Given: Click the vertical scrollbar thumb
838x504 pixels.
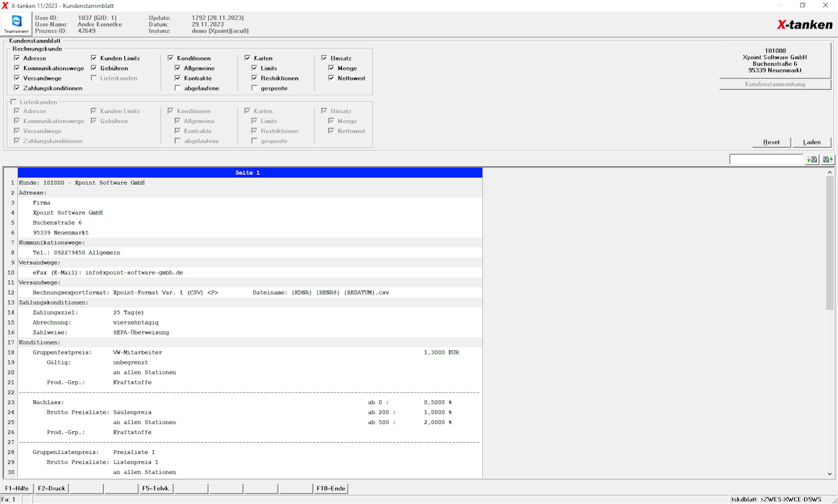Looking at the screenshot, I should coord(829,244).
